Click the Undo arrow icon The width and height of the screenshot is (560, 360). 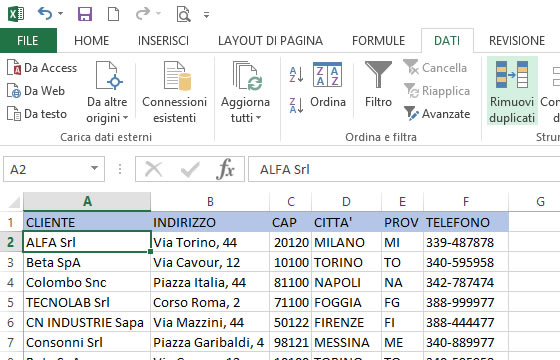click(x=45, y=14)
